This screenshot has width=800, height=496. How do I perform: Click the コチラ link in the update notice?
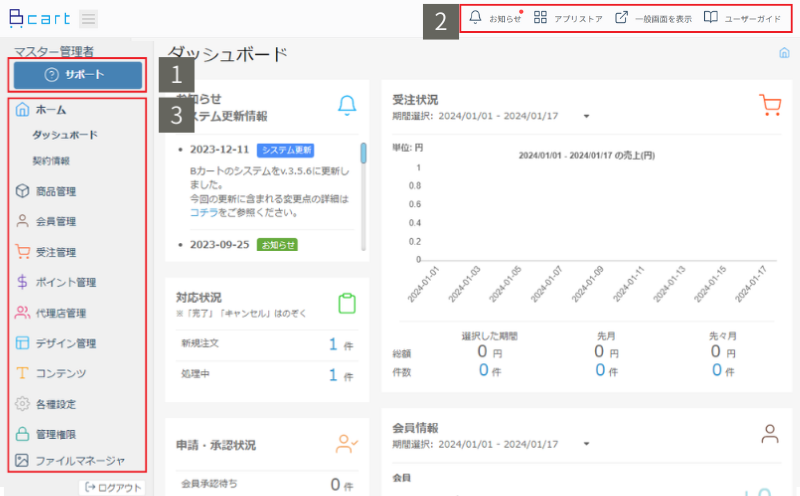[203, 212]
